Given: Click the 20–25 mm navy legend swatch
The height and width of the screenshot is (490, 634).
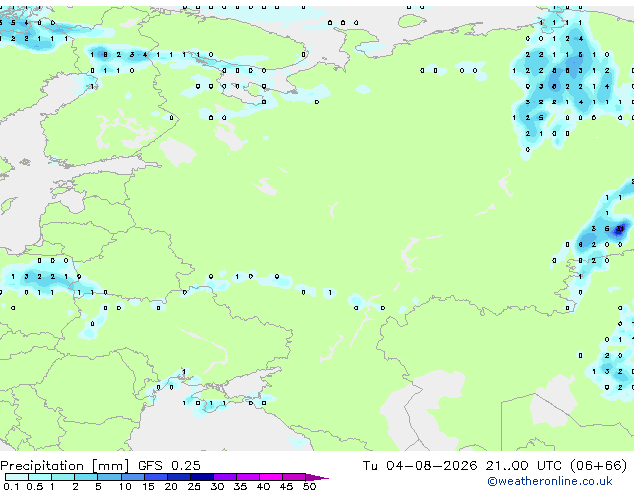Looking at the screenshot, I should (x=179, y=477).
